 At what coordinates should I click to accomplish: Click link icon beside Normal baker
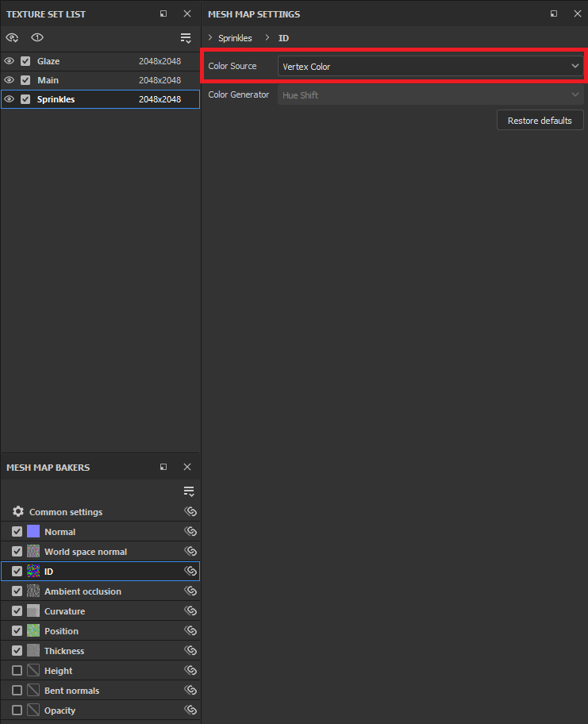click(x=190, y=532)
